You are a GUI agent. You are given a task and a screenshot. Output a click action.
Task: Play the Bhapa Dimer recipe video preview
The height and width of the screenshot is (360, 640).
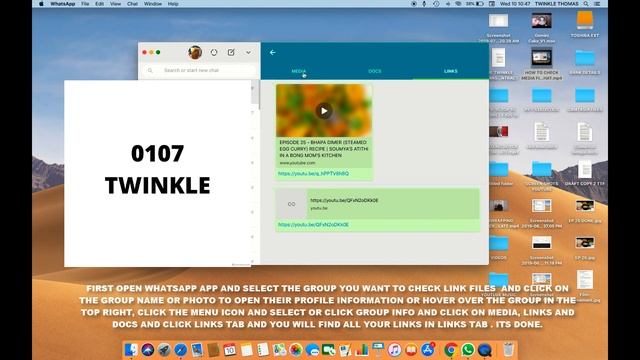click(x=324, y=111)
